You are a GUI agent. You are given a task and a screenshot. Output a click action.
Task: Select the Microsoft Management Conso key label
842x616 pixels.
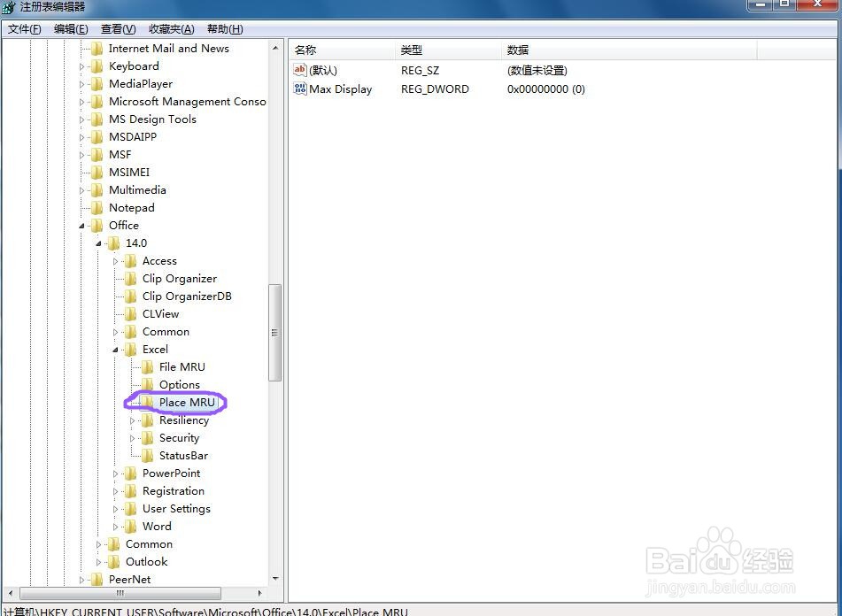188,102
